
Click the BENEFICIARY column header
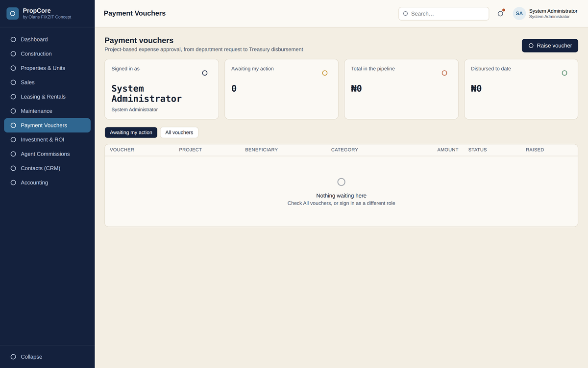tap(261, 150)
